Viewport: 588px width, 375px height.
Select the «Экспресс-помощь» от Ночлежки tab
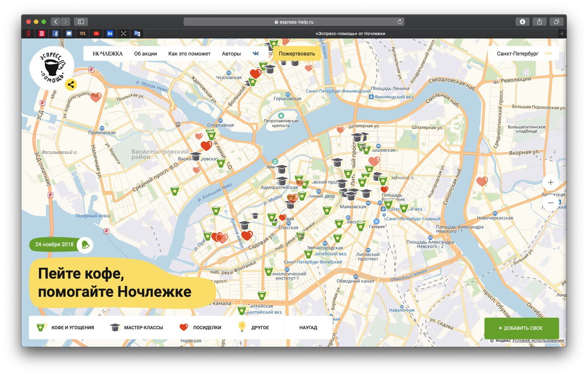[351, 34]
